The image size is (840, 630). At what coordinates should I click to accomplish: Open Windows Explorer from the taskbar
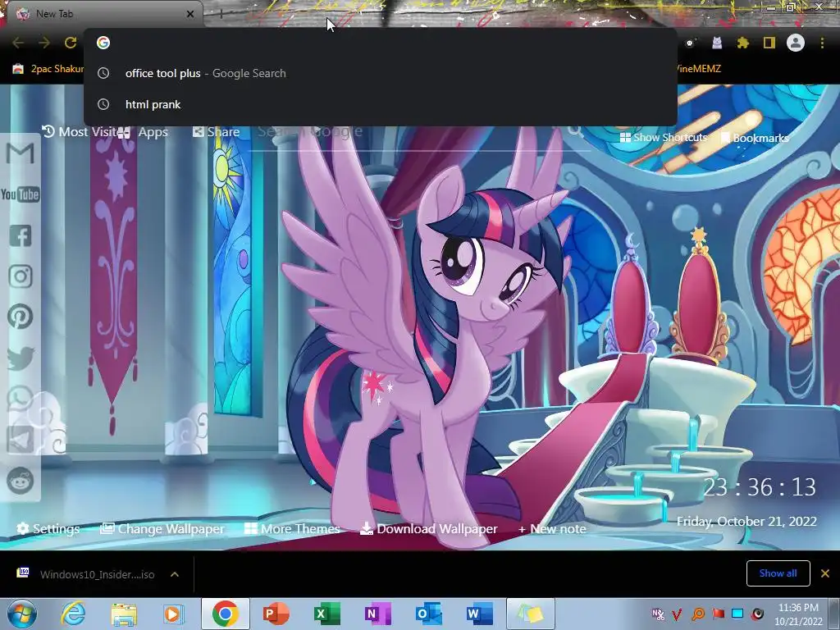pyautogui.click(x=124, y=614)
